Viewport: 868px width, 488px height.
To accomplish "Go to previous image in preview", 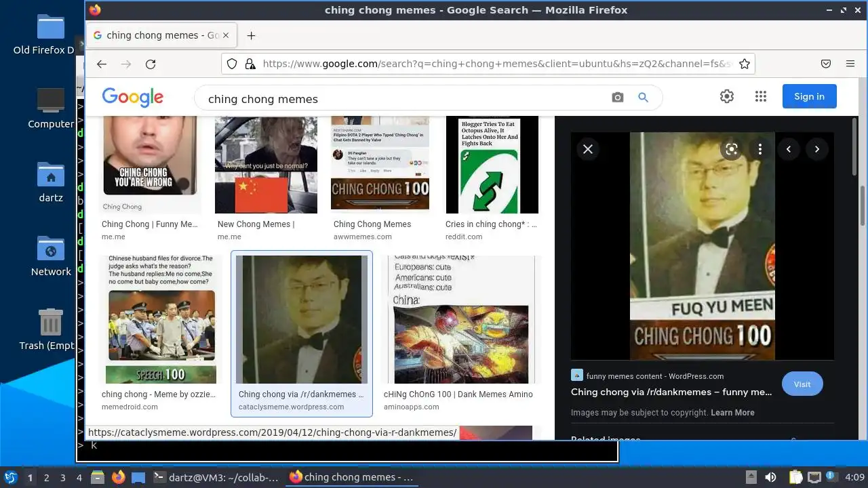I will pos(789,149).
